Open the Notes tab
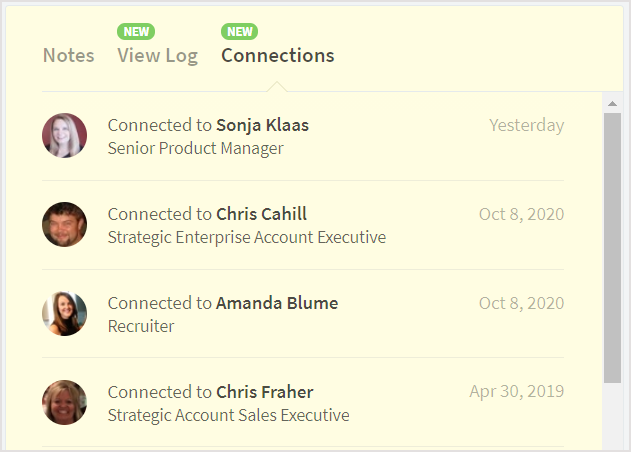This screenshot has width=631, height=452. (x=68, y=56)
